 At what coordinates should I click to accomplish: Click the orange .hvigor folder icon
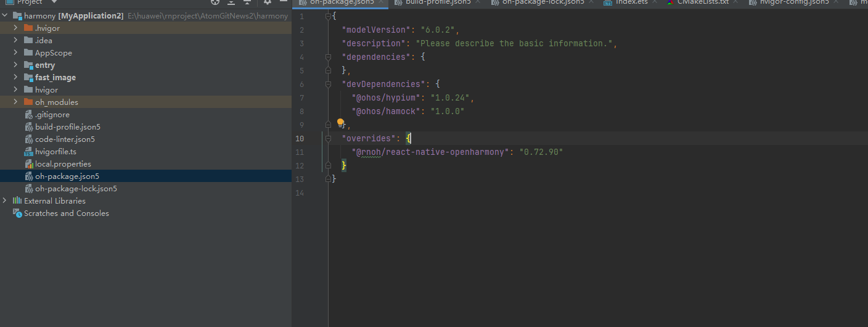coord(29,28)
